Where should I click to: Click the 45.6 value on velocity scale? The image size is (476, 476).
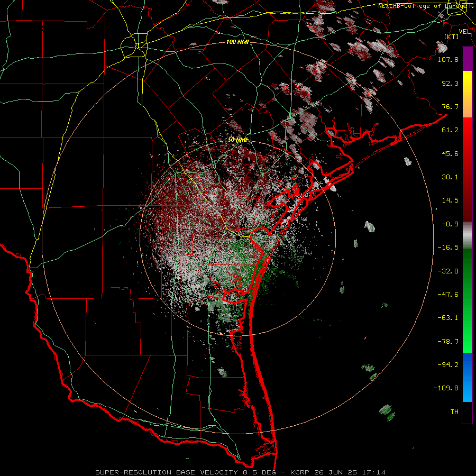(450, 153)
